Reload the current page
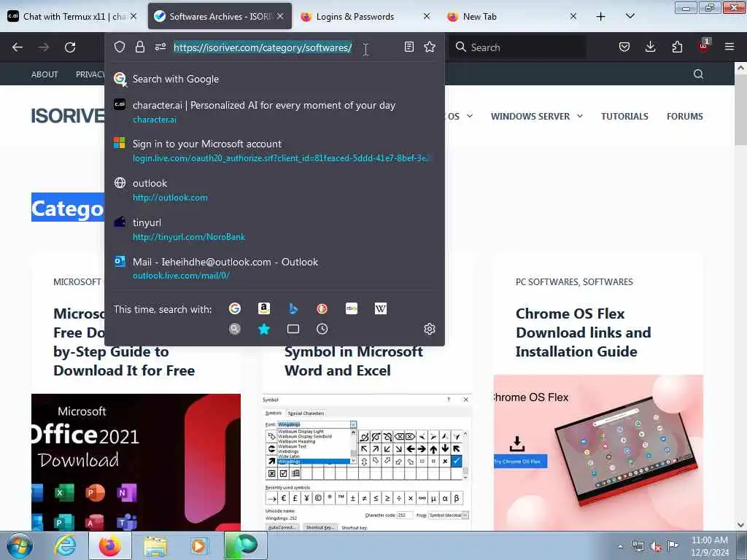747x560 pixels. point(70,47)
